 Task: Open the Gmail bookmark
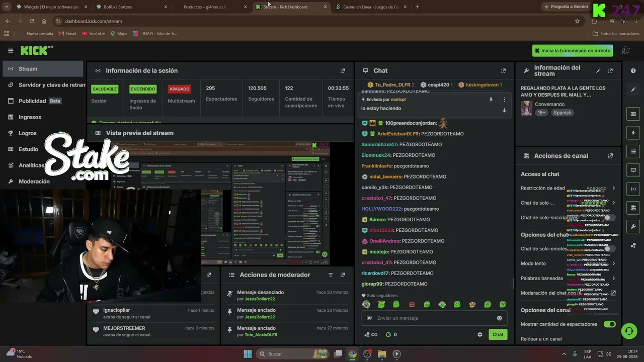click(x=67, y=34)
